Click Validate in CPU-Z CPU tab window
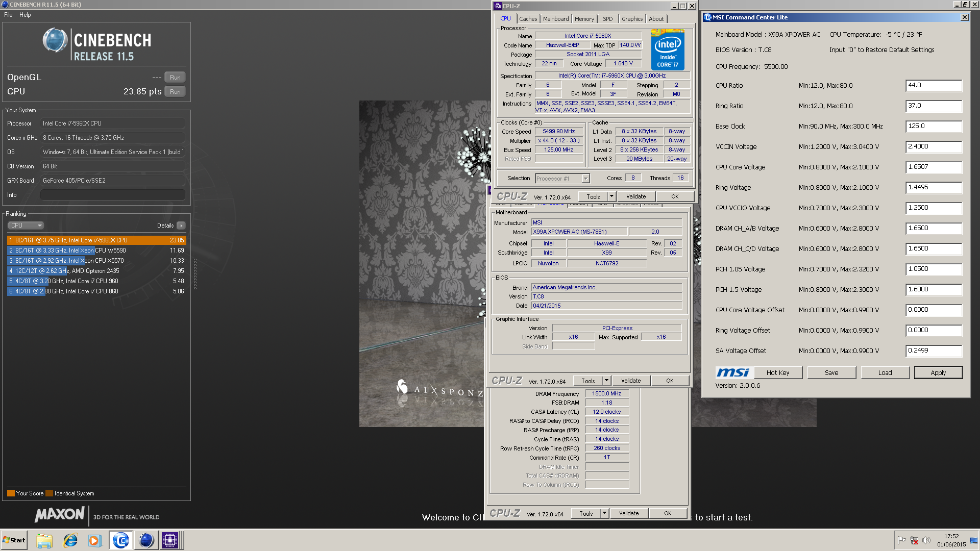 [x=636, y=196]
